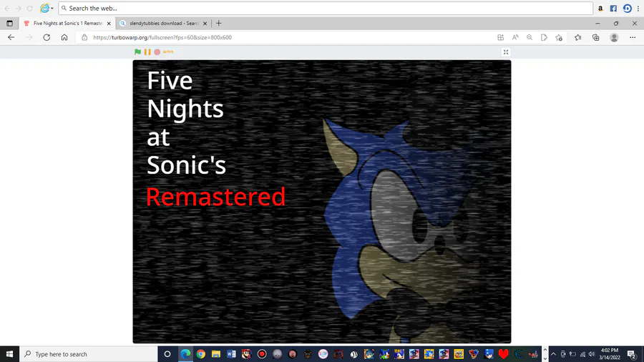Open the top toolbar vertical dots menu

click(638, 8)
